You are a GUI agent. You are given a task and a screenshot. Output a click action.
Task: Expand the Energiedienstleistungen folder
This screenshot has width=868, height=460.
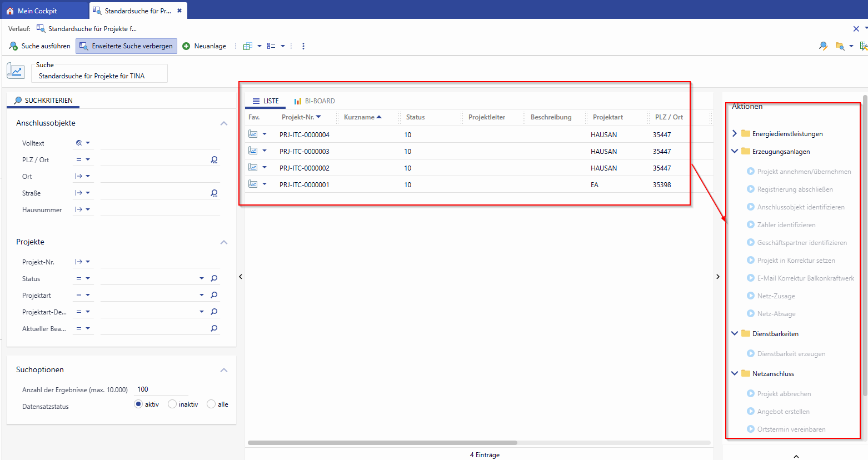(x=735, y=133)
